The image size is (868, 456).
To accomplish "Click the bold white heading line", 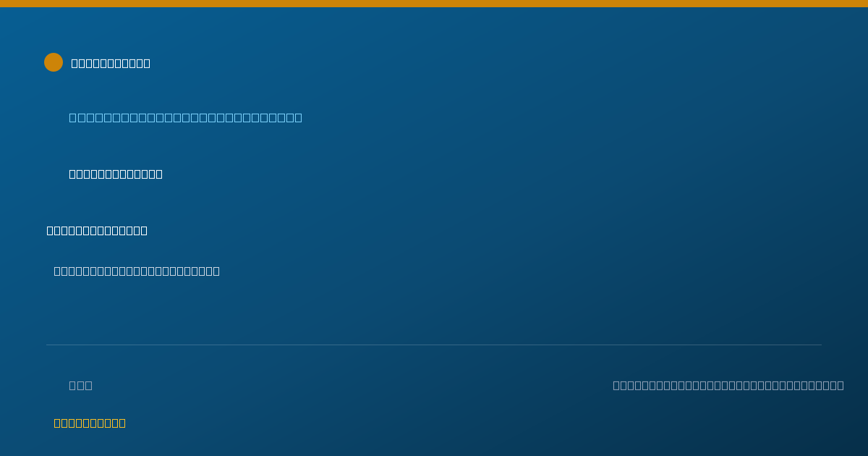I will pos(97,230).
